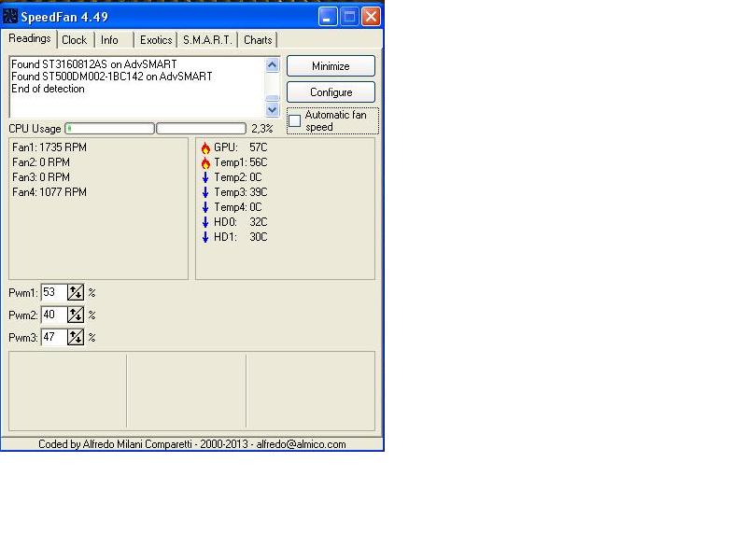
Task: Click the Pwm2 percentage input field
Action: [x=54, y=315]
